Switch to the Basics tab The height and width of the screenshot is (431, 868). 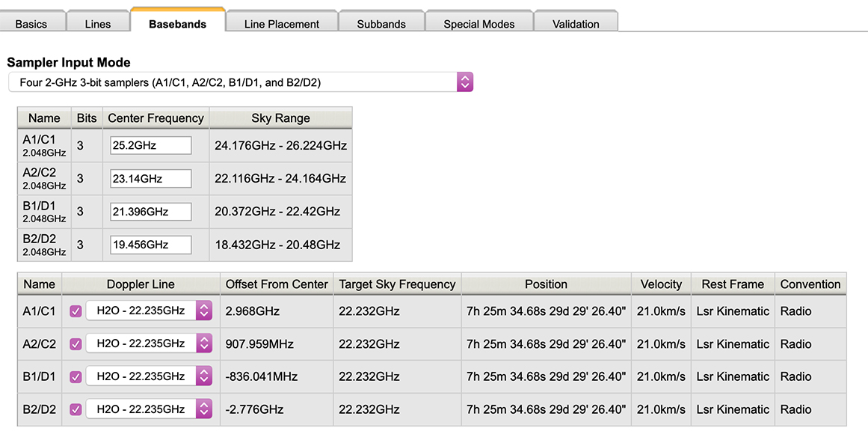pyautogui.click(x=31, y=24)
